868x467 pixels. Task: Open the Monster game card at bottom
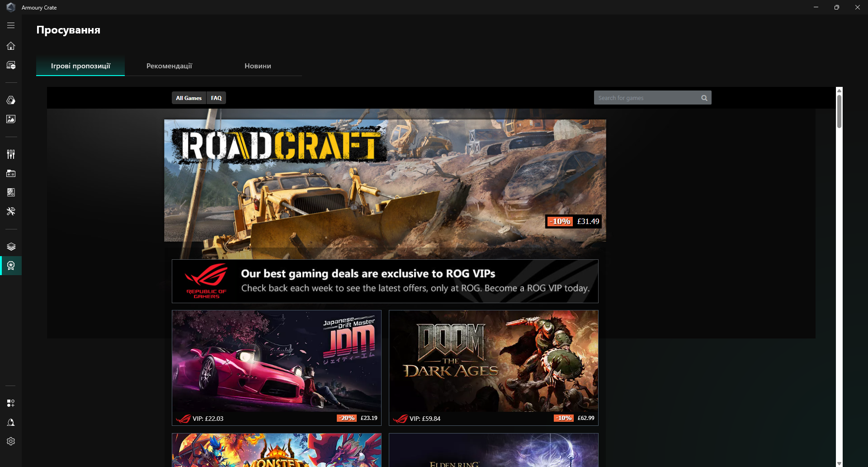tap(277, 450)
